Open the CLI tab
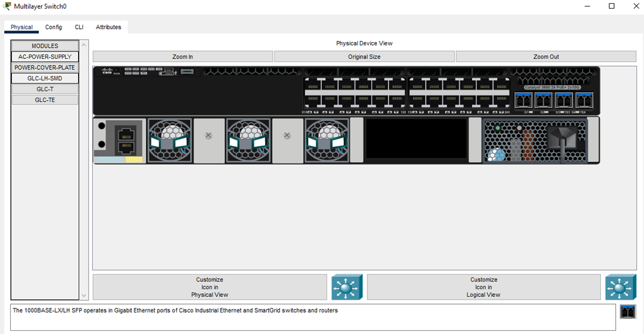The height and width of the screenshot is (334, 644). click(79, 27)
